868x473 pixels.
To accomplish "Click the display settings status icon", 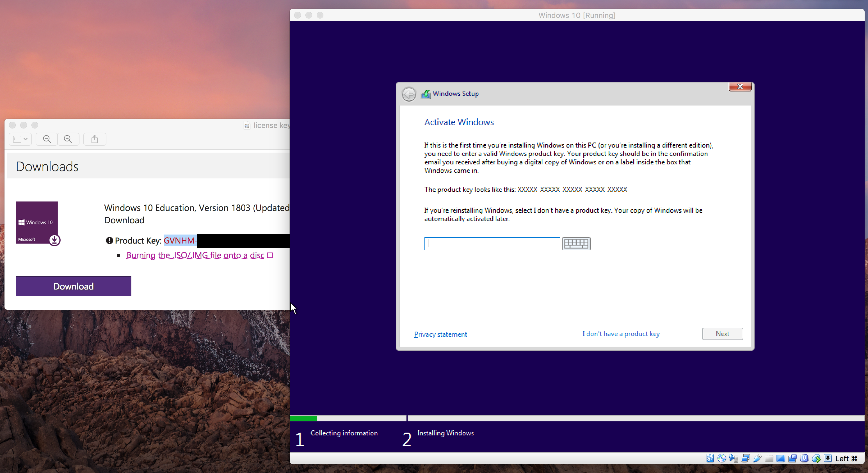I will (x=781, y=458).
